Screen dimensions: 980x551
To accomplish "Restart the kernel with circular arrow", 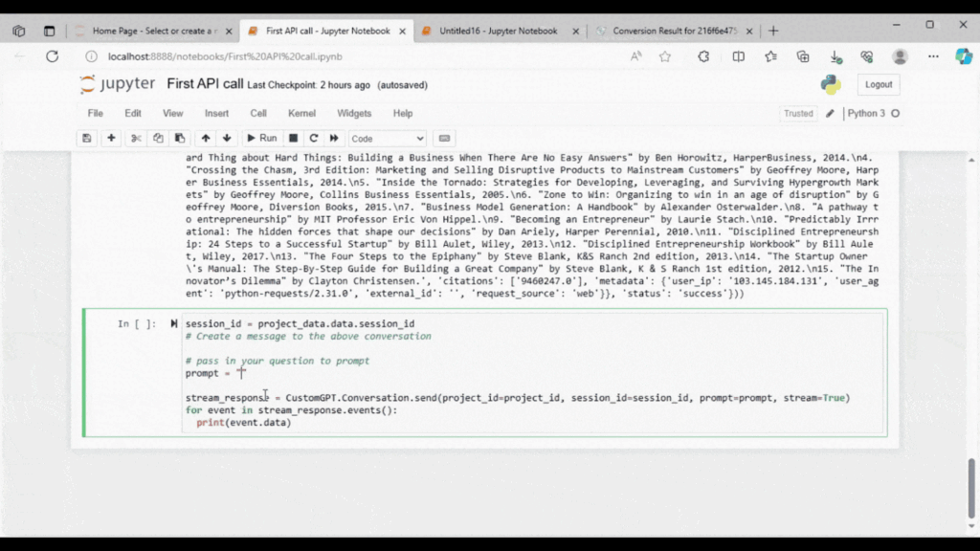I will [x=313, y=139].
